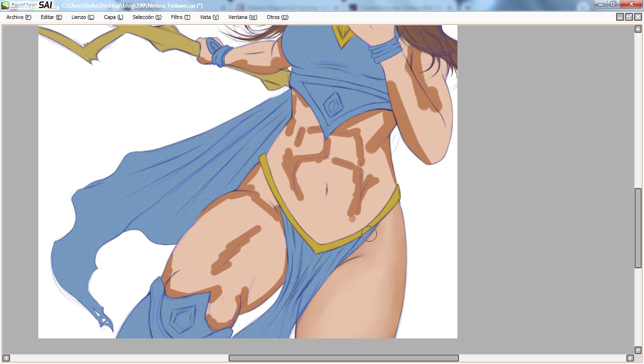
Task: Open the Archivo menu
Action: pos(18,17)
